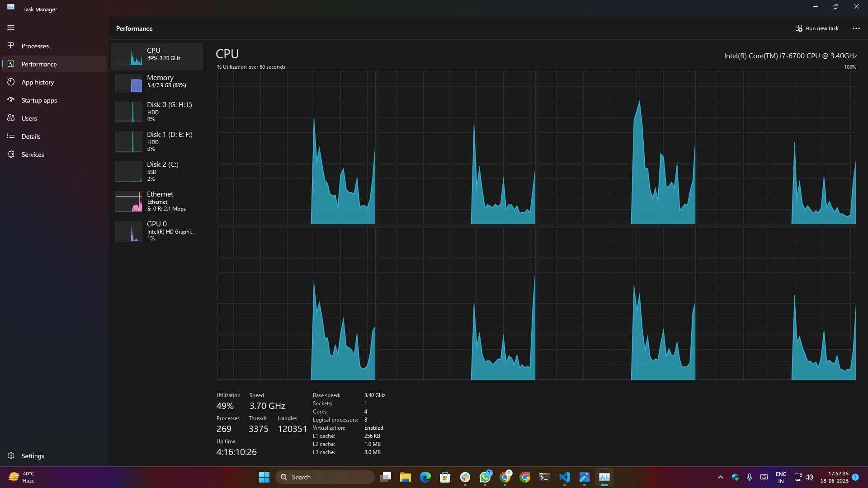Select Memory in the performance list
The image size is (868, 488).
click(157, 83)
